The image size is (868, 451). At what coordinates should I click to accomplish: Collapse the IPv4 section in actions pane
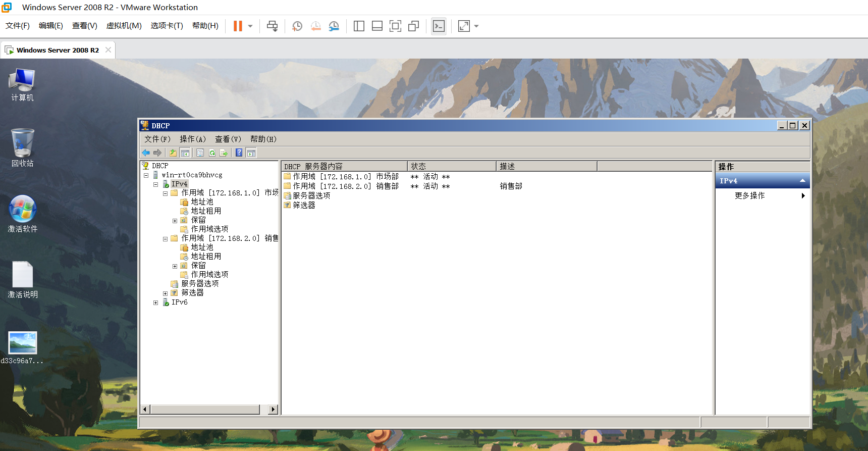[802, 181]
